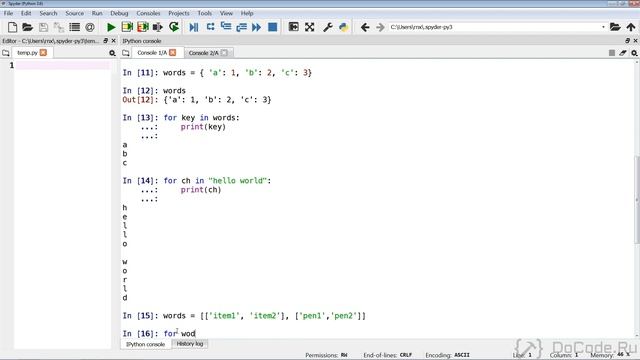Run selection or current line icon

click(x=158, y=27)
